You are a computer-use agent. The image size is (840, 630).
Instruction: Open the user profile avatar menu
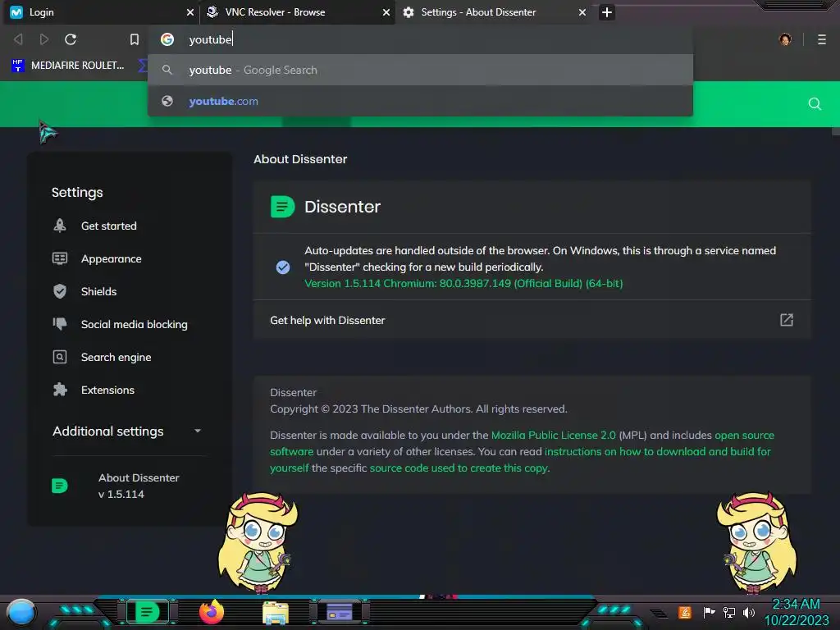pyautogui.click(x=785, y=39)
